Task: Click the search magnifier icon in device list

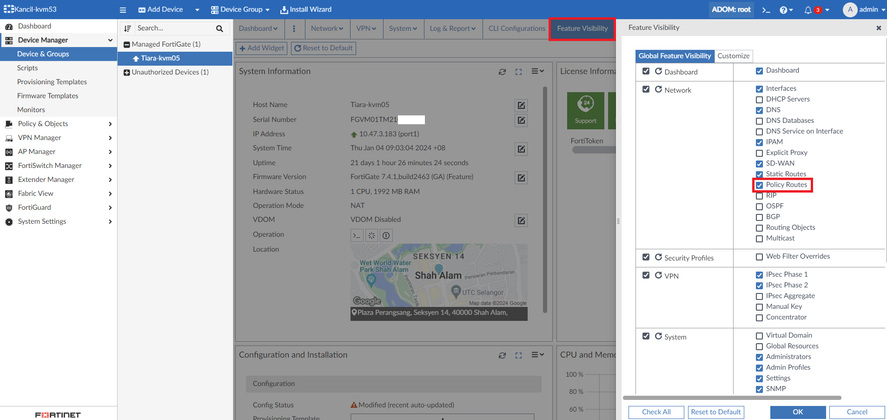Action: (x=219, y=28)
